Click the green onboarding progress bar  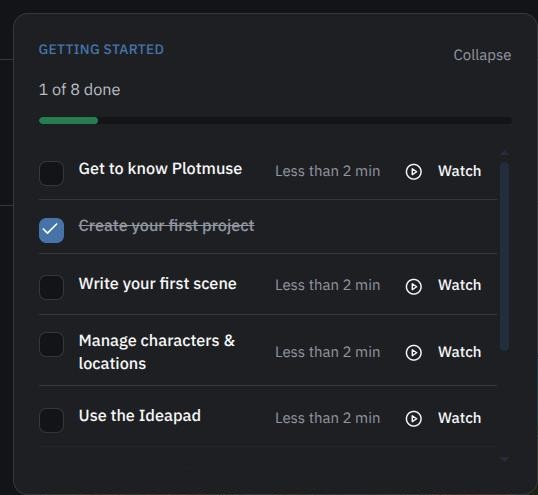tap(68, 120)
